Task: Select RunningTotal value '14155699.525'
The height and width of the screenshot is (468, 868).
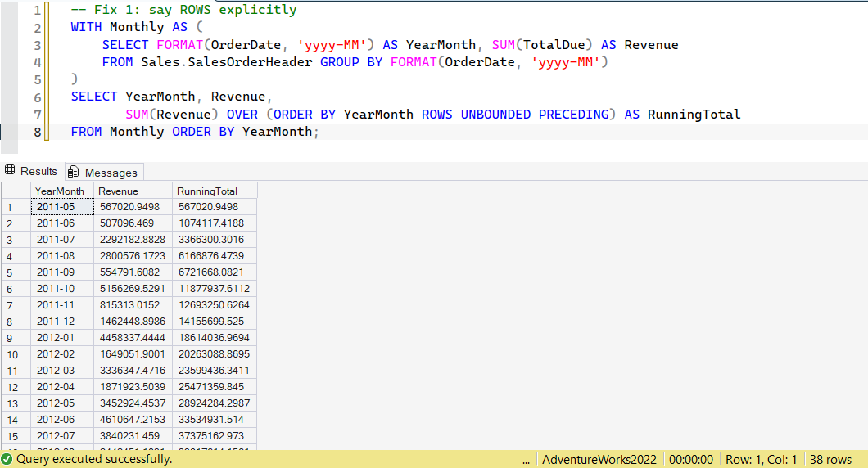Action: coord(215,322)
